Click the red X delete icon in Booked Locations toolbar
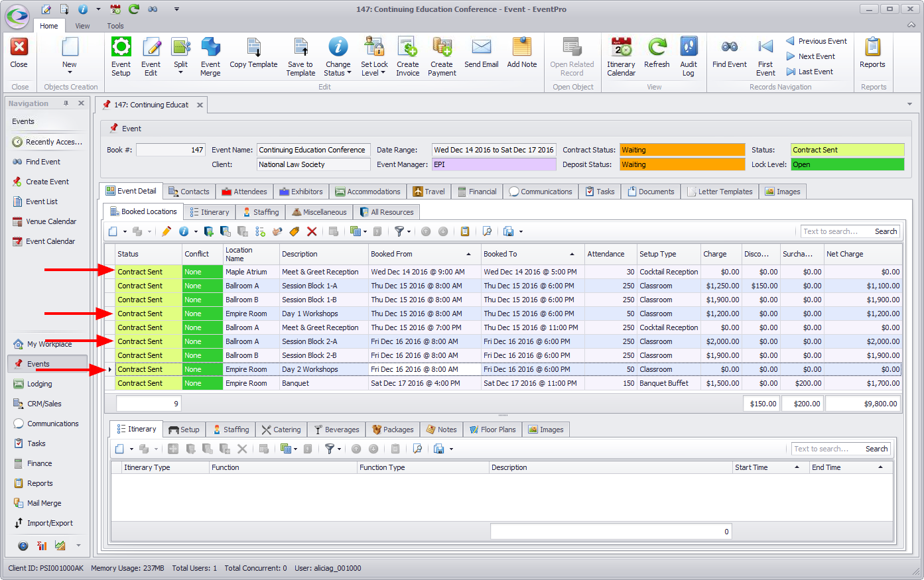Image resolution: width=924 pixels, height=580 pixels. click(x=312, y=231)
